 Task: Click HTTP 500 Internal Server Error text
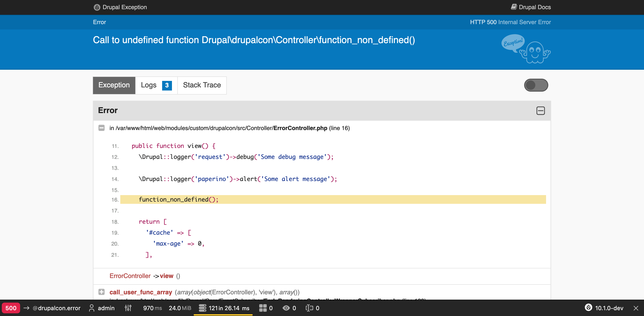point(510,22)
